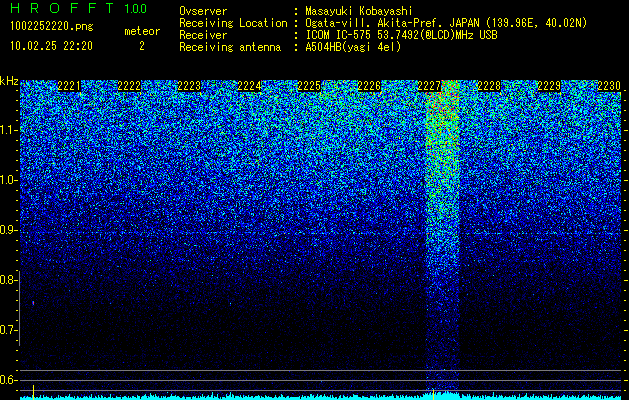This screenshot has height=400, width=629.
Task: Click the A504HB(yagi 4el) antenna text
Action: click(353, 47)
